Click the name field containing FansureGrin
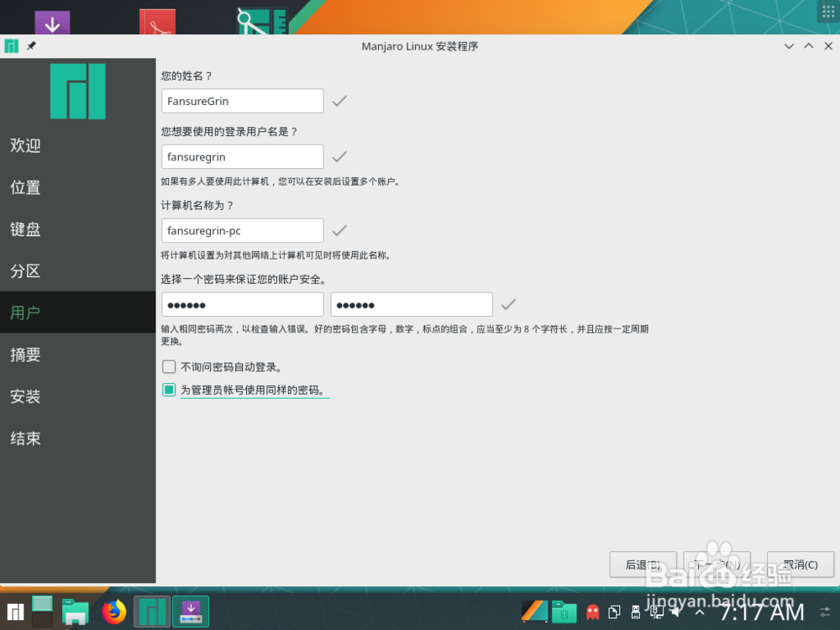 [243, 101]
